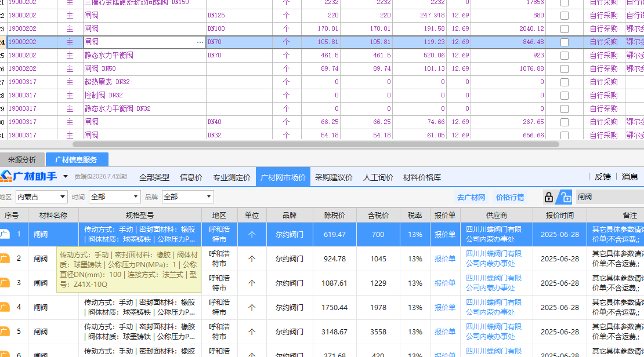Image resolution: width=644 pixels, height=357 pixels.
Task: Select the 专业测定价 tab
Action: pyautogui.click(x=231, y=177)
